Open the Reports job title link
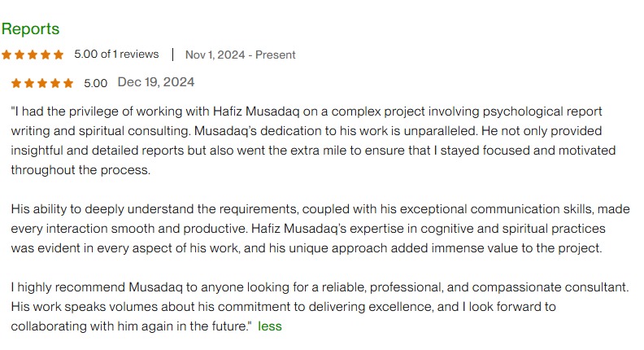This screenshot has width=644, height=350. pyautogui.click(x=30, y=28)
